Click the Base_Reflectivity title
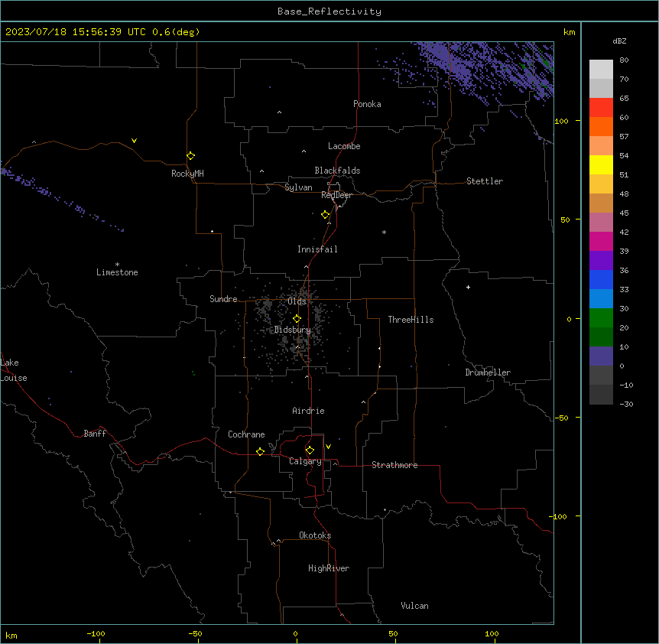659x644 pixels. (329, 11)
